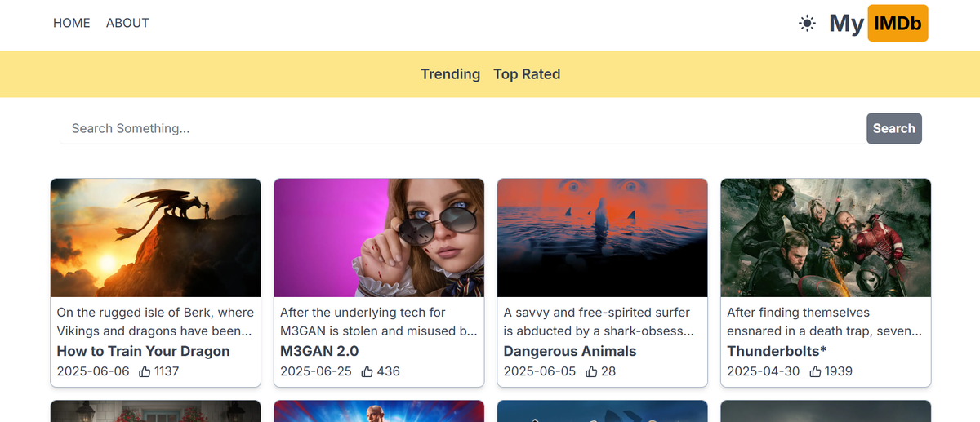
Task: Click the thumbs-up icon on Dangerous Animals
Action: point(591,371)
